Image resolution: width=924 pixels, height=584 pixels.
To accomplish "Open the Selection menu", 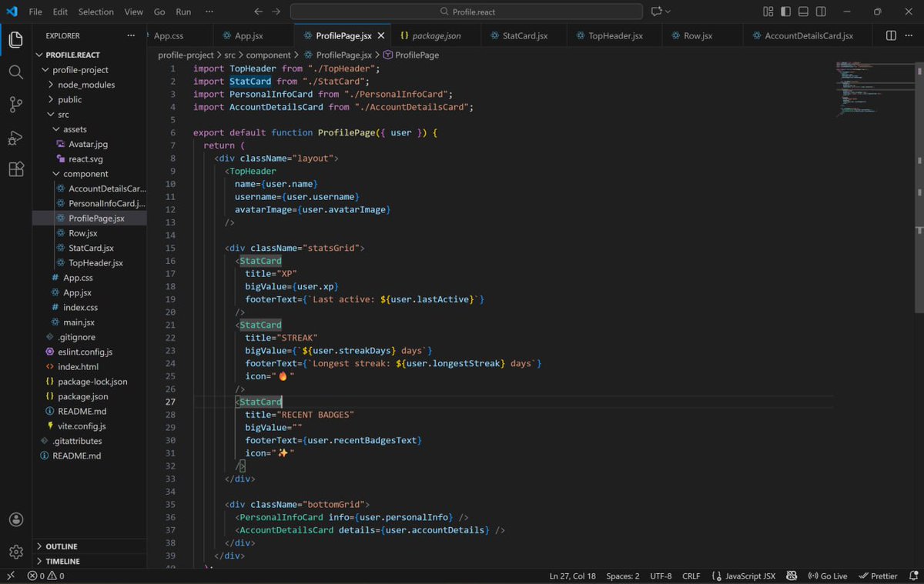I will coord(95,12).
